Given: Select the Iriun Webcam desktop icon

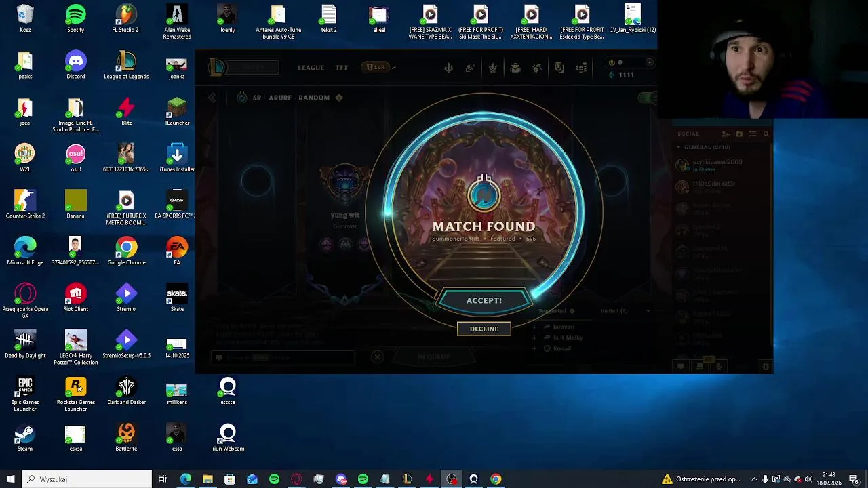Looking at the screenshot, I should 227,438.
